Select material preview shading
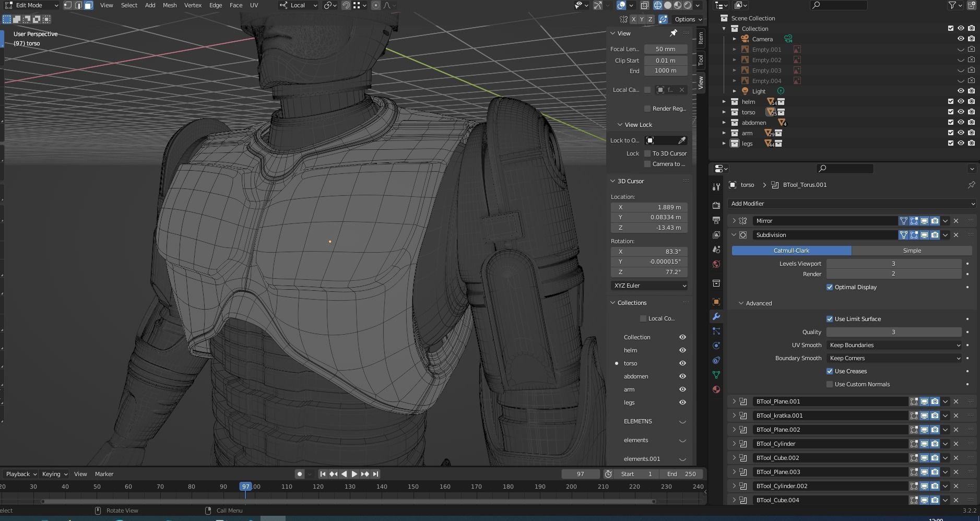Image resolution: width=980 pixels, height=521 pixels. (678, 5)
